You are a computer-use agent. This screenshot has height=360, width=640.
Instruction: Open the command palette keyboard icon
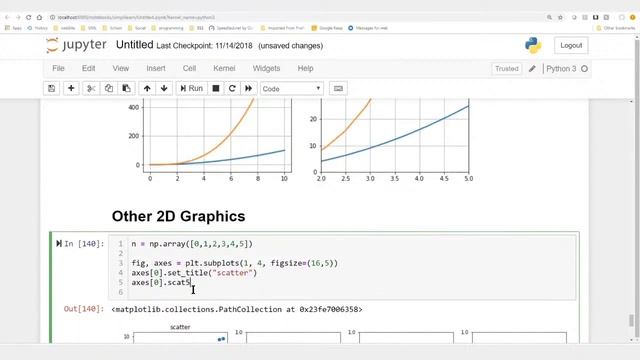pos(338,89)
